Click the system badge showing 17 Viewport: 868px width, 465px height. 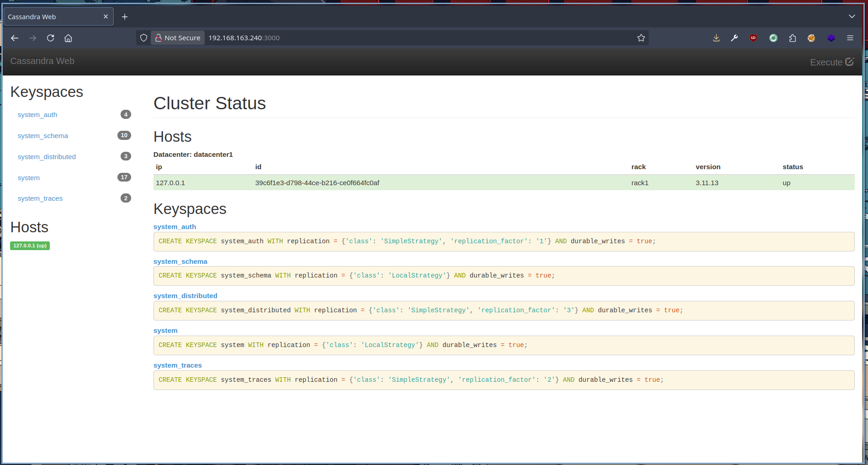coord(124,177)
